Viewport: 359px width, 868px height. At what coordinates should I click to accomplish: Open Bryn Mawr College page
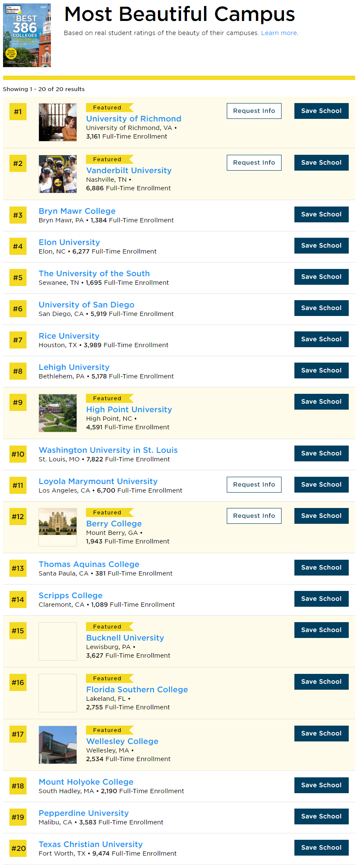77,211
